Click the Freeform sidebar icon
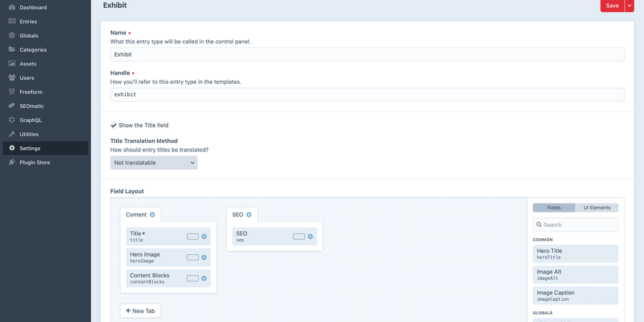 click(12, 92)
